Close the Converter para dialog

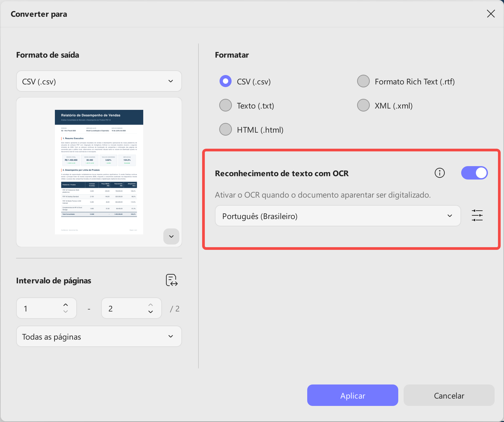point(491,14)
